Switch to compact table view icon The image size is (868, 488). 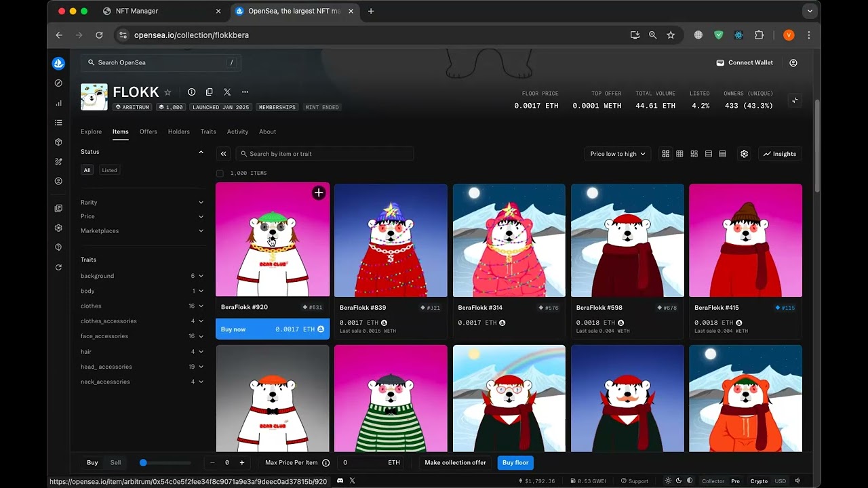[722, 154]
